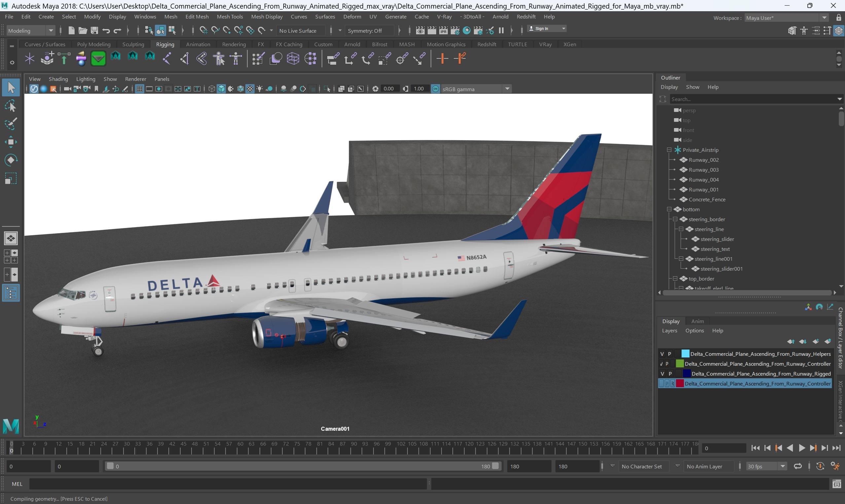The image size is (845, 504).
Task: Click the Symmetry: Off field
Action: 369,31
